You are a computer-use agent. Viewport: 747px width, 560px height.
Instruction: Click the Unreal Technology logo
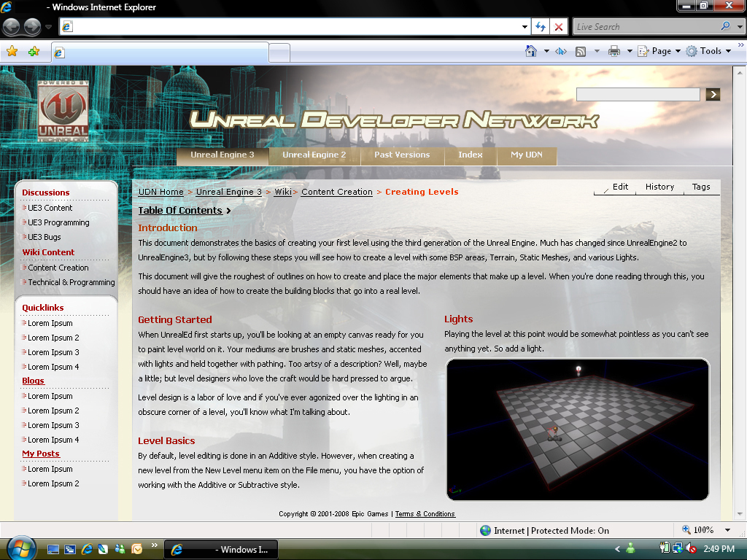(63, 112)
